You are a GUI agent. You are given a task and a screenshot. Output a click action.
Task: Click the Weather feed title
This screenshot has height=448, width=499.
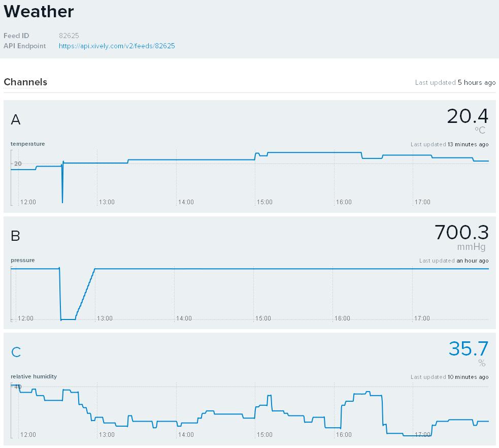[x=39, y=11]
